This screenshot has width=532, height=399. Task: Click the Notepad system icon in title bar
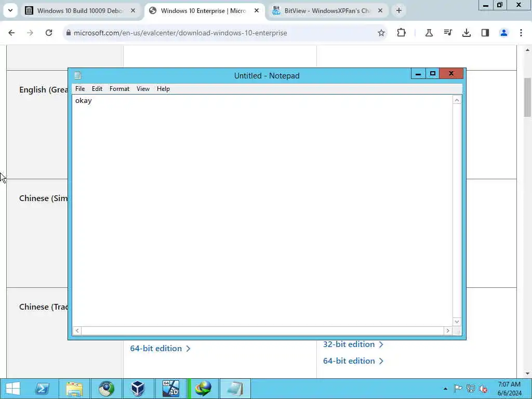tap(78, 75)
